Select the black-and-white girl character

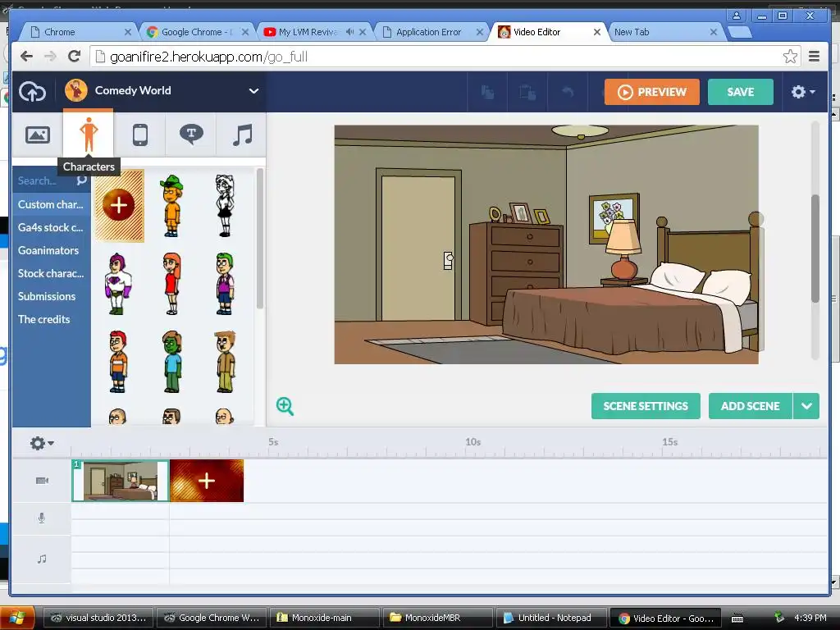[225, 206]
